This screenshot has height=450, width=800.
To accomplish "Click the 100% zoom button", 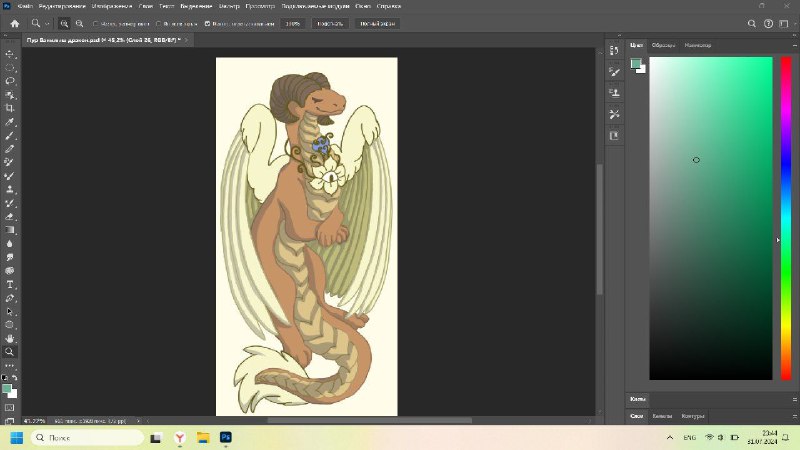I will [293, 23].
